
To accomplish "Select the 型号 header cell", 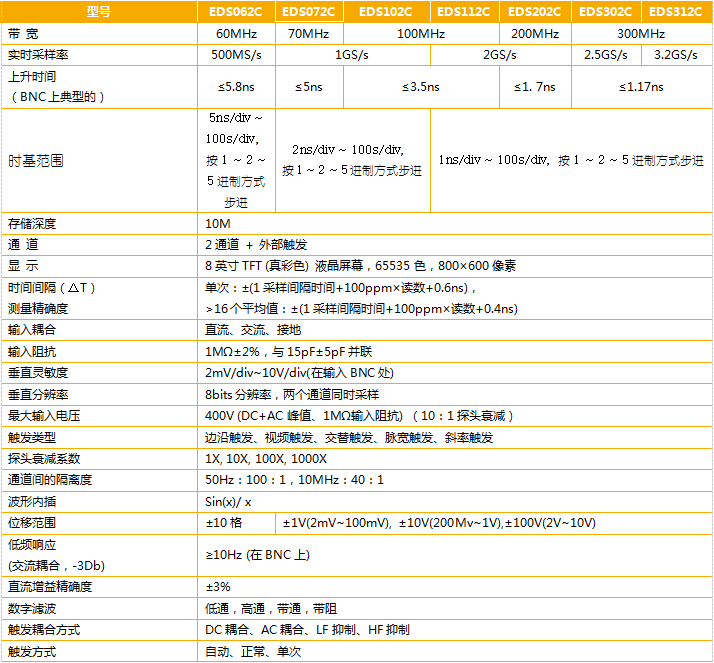I will (x=100, y=12).
